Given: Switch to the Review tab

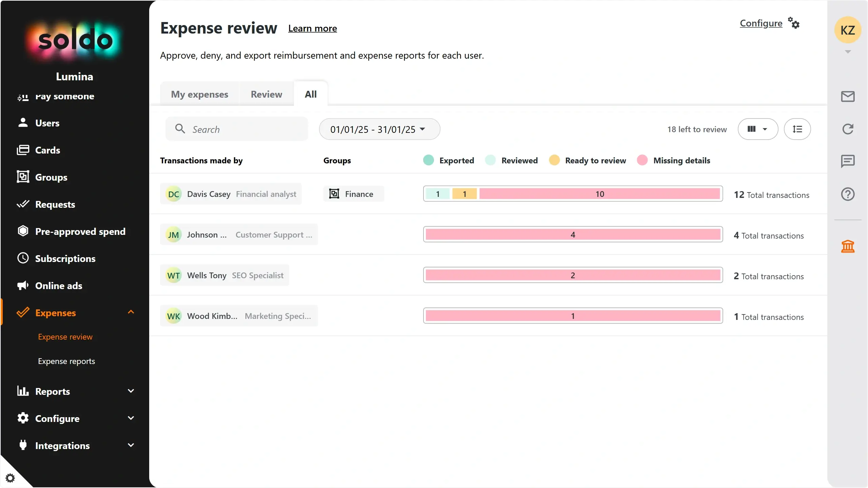Looking at the screenshot, I should [x=266, y=94].
